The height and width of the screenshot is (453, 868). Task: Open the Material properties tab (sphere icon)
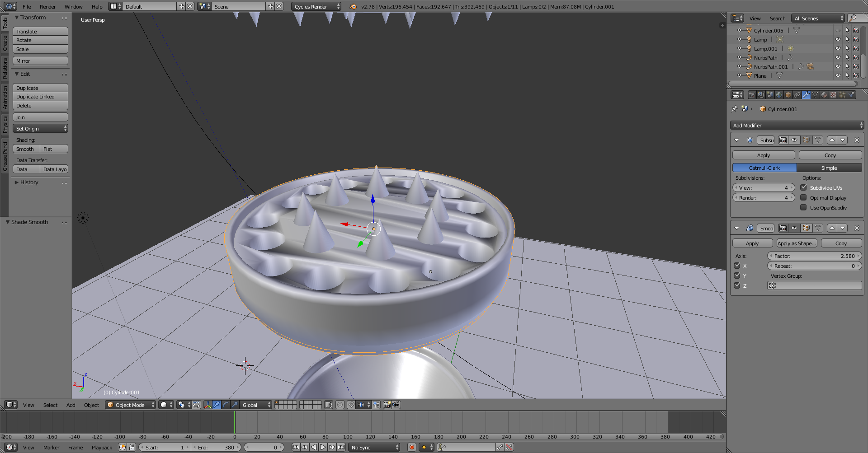(824, 95)
